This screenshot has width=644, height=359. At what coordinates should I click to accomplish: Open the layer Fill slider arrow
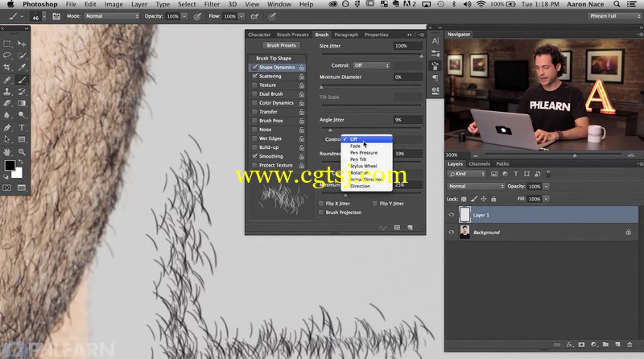point(547,199)
